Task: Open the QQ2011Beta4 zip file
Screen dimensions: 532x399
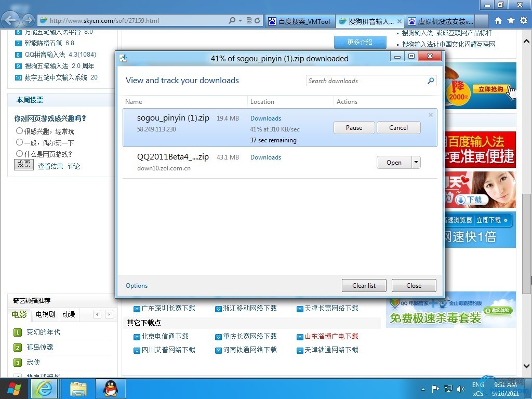Action: tap(394, 162)
